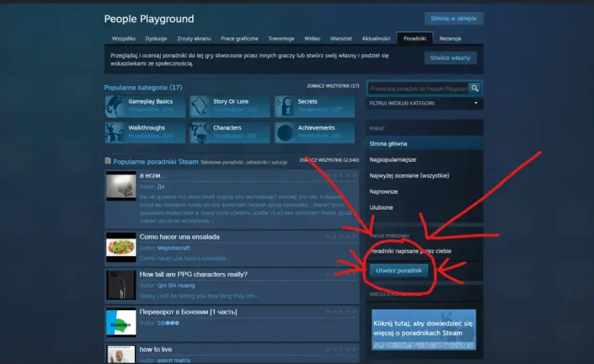This screenshot has height=364, width=594.
Task: Open the Secrets category padlock icon
Action: tap(285, 107)
